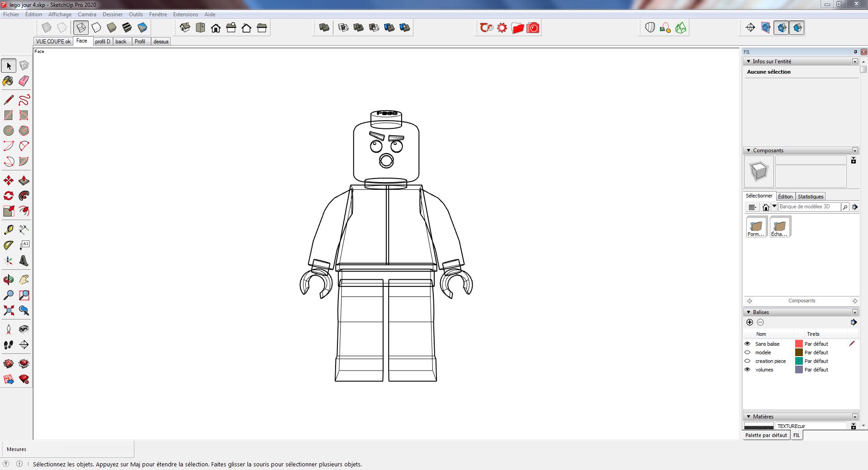
Task: Toggle Hidden Line style
Action: [x=96, y=28]
